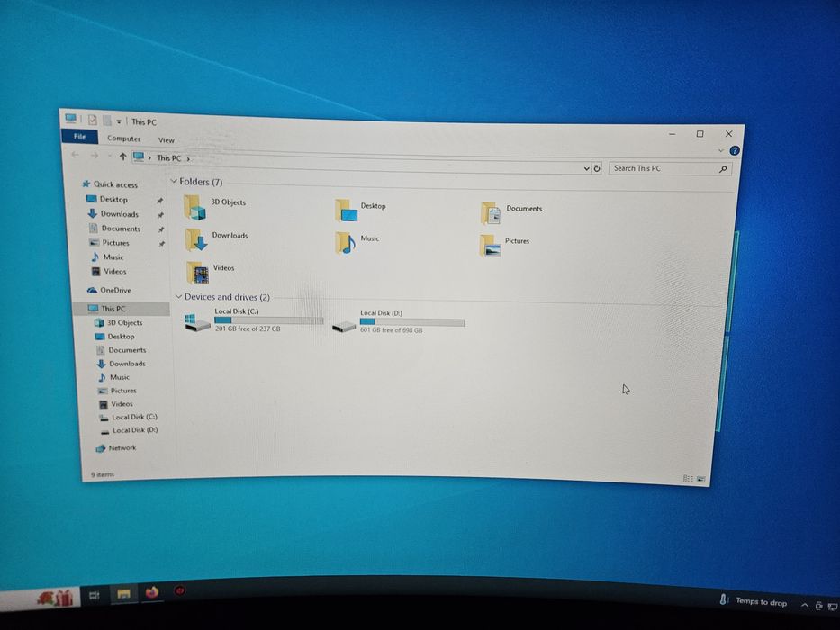Click the red app icon on taskbar
This screenshot has width=840, height=630.
point(180,590)
